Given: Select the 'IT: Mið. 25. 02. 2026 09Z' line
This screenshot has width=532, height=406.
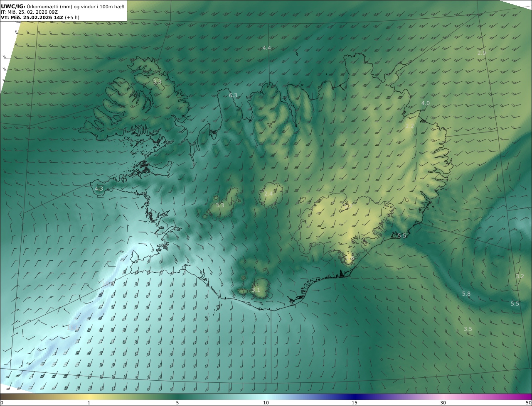Looking at the screenshot, I should (x=29, y=12).
